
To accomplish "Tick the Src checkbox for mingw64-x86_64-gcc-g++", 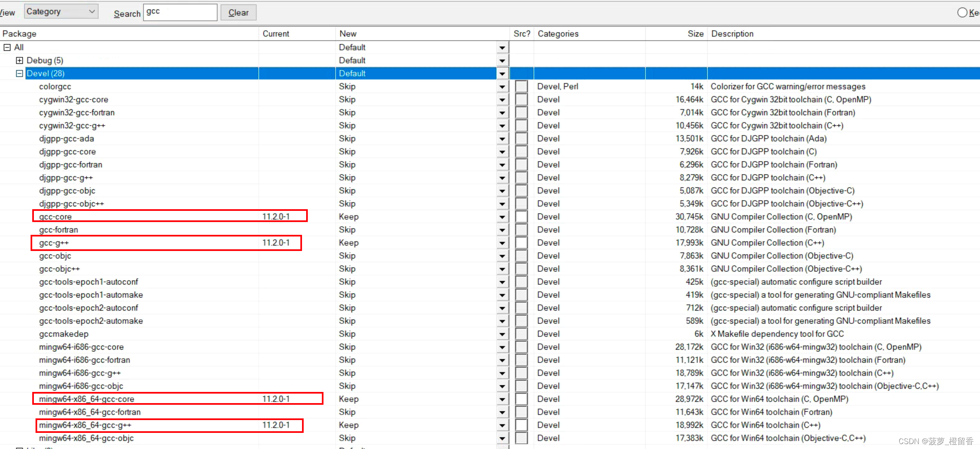I will pyautogui.click(x=521, y=425).
